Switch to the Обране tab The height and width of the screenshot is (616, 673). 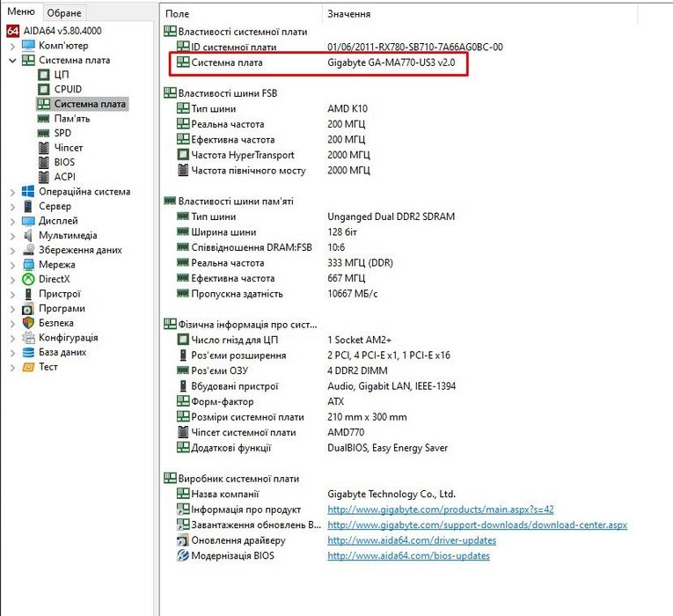tap(64, 13)
